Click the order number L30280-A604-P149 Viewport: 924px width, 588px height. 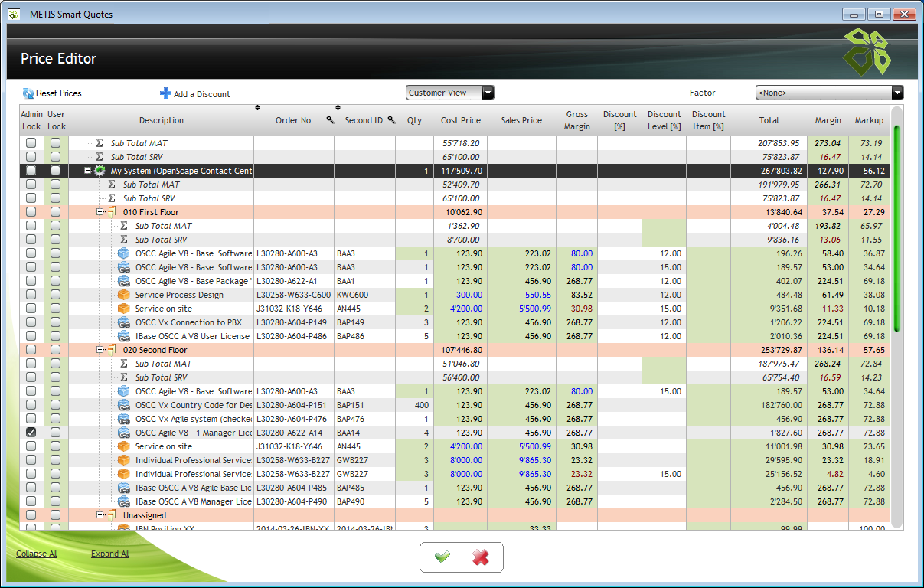click(x=292, y=322)
